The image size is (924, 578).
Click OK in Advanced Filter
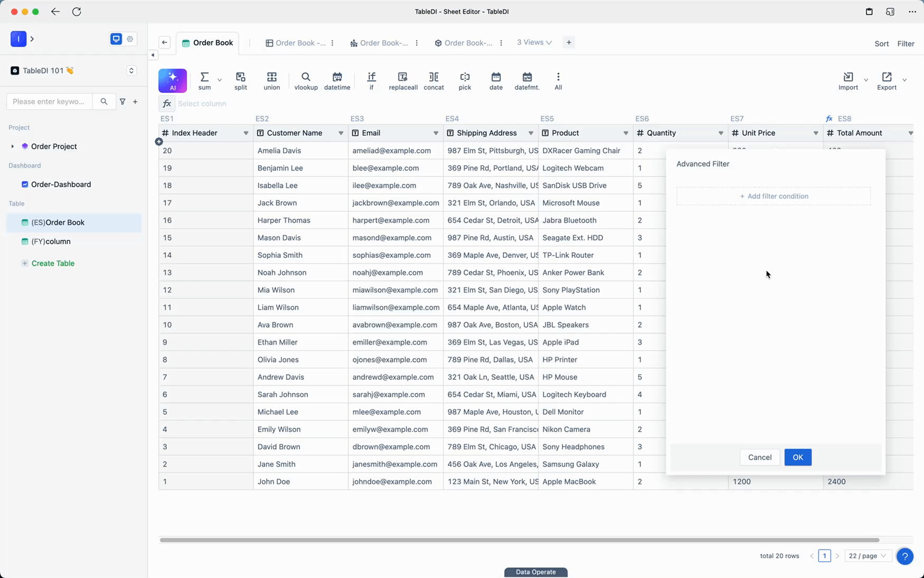click(x=797, y=458)
